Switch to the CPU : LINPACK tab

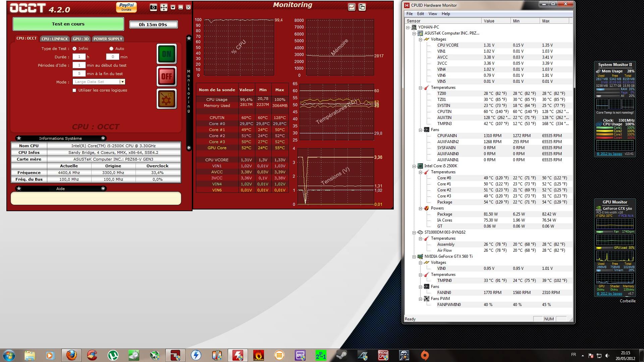(55, 39)
